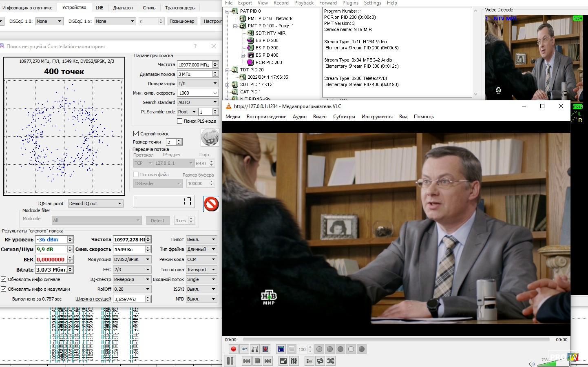The image size is (588, 367).
Task: Toggle VLC loop mode
Action: (x=320, y=361)
